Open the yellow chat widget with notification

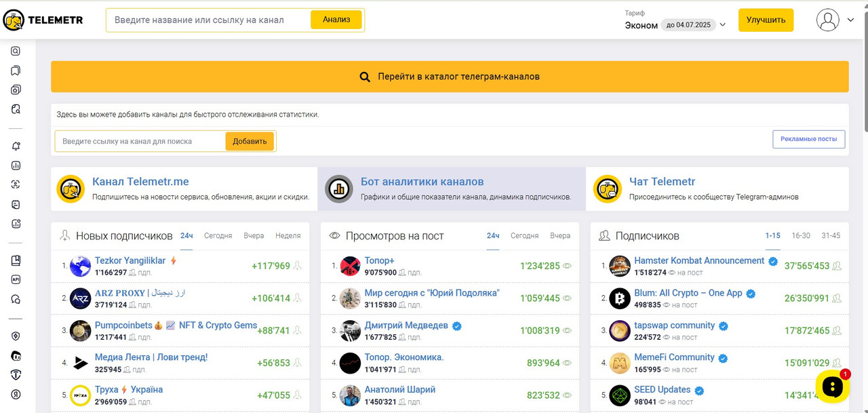point(832,387)
